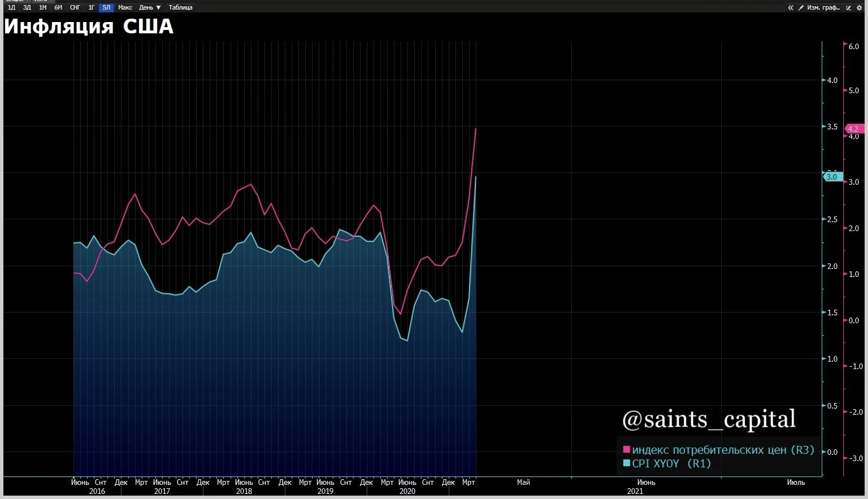Open the Изм. граф... edit menu
868x499 pixels.
tap(823, 8)
